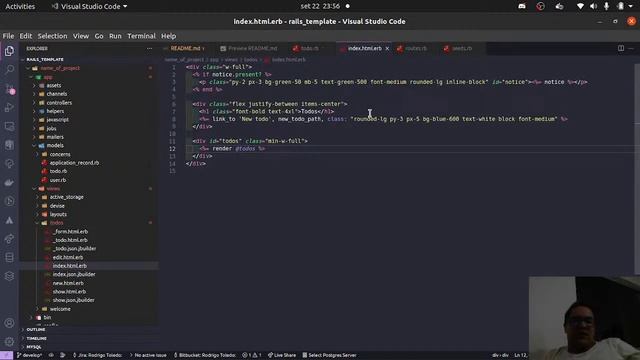
Task: Expand the concerns folder
Action: coord(60,154)
